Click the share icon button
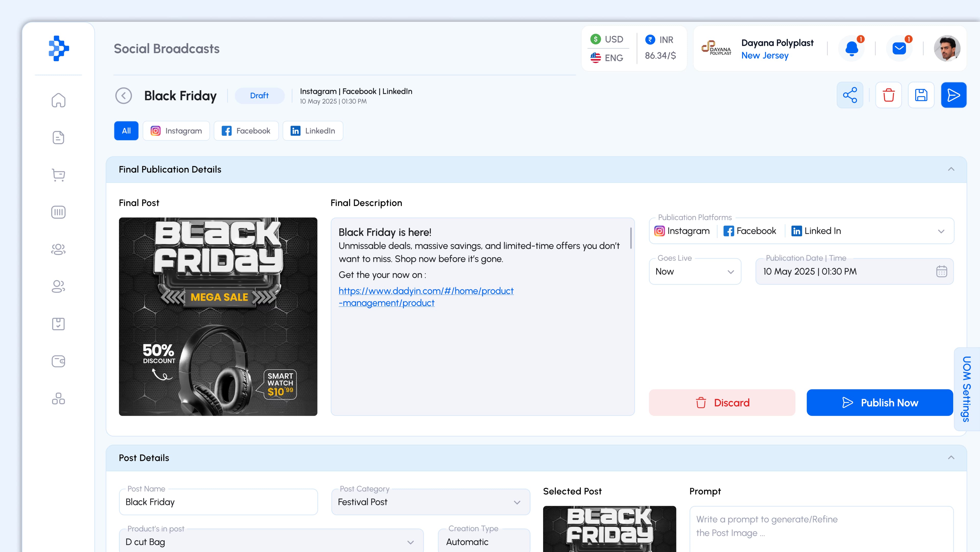Image resolution: width=980 pixels, height=552 pixels. 850,95
